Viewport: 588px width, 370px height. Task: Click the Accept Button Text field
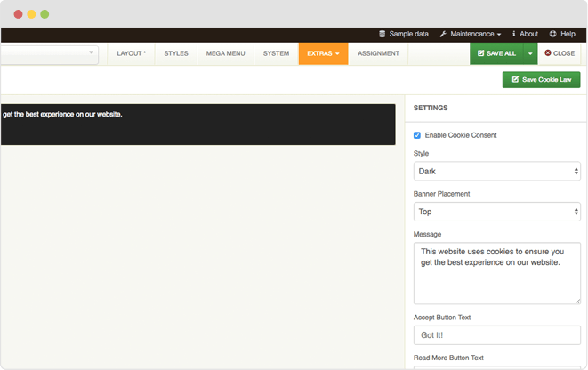pos(496,334)
